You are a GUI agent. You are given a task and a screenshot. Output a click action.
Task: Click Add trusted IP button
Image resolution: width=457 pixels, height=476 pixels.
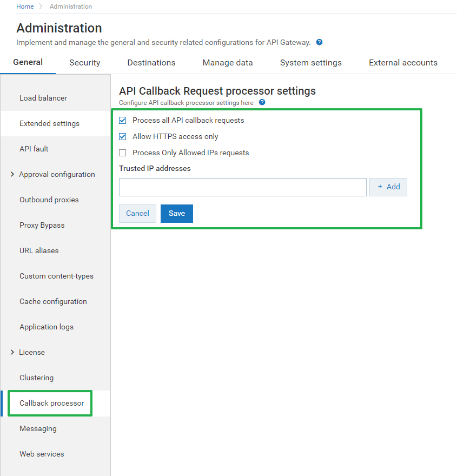pyautogui.click(x=388, y=187)
